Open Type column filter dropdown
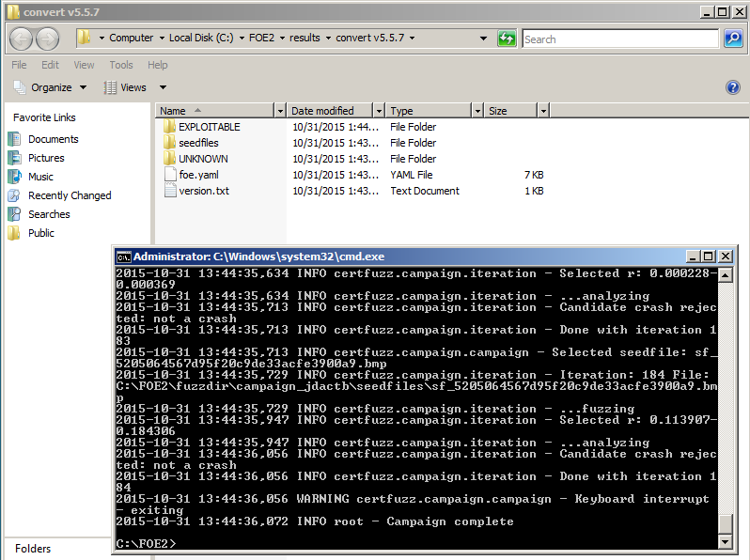The width and height of the screenshot is (750, 560). click(477, 111)
